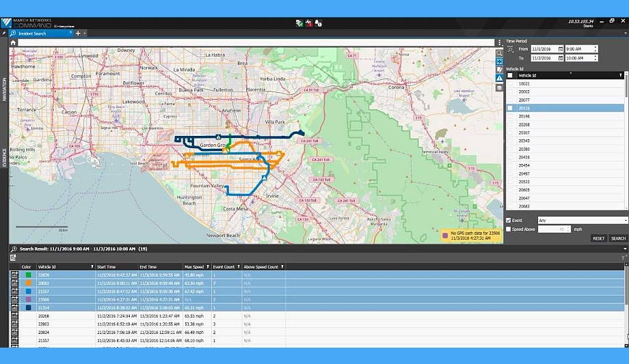Viewport: 629px width, 364px height.
Task: Open the map options three-dot menu
Action: [499, 42]
